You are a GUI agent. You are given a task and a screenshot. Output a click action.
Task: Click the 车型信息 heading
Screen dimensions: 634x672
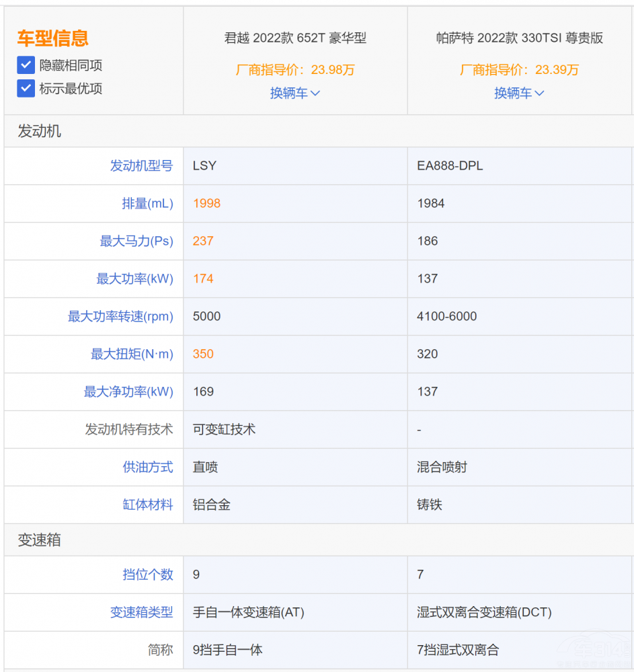click(x=52, y=38)
